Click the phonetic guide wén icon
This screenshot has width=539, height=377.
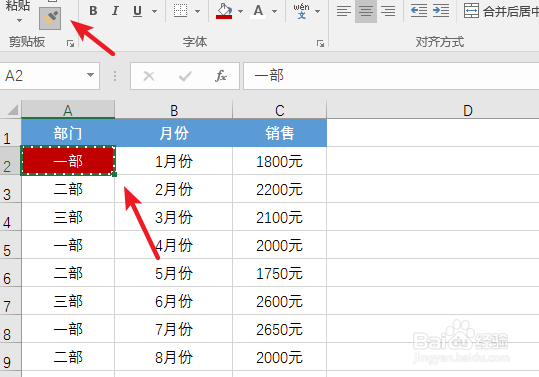(301, 11)
